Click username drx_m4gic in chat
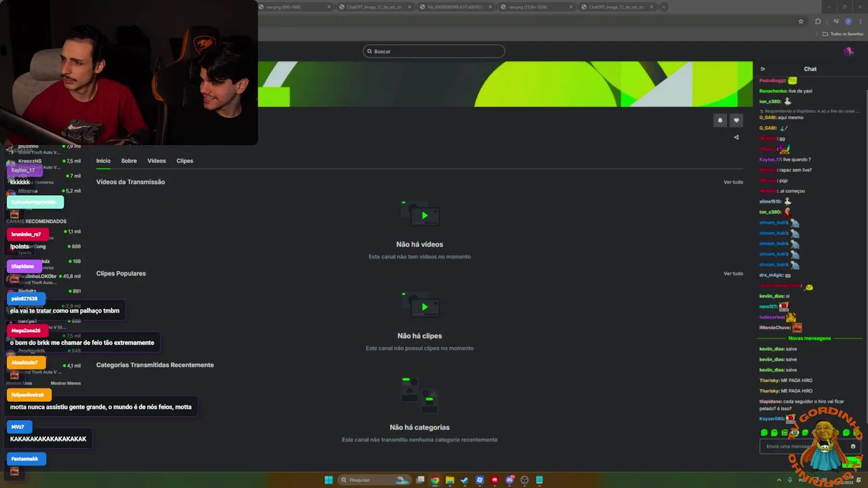Screen dimensions: 868x488 click(771, 275)
